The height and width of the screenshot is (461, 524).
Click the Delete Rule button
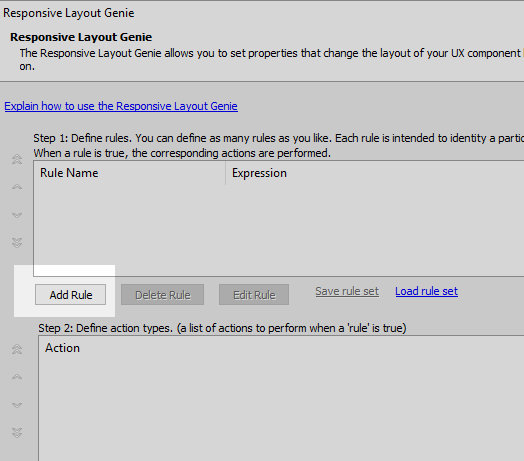pyautogui.click(x=162, y=295)
